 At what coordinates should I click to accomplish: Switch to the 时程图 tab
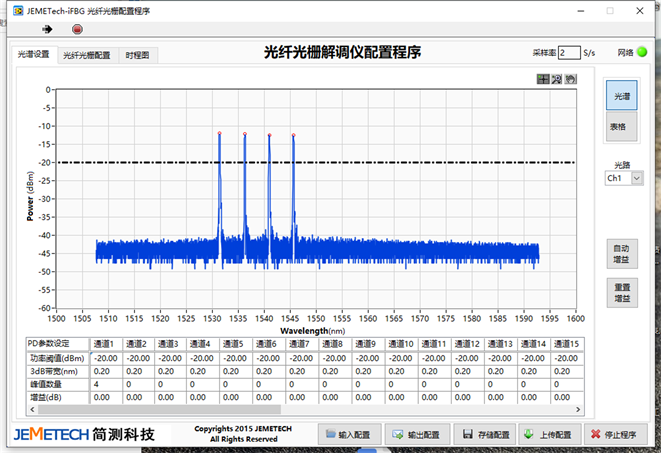pos(138,56)
